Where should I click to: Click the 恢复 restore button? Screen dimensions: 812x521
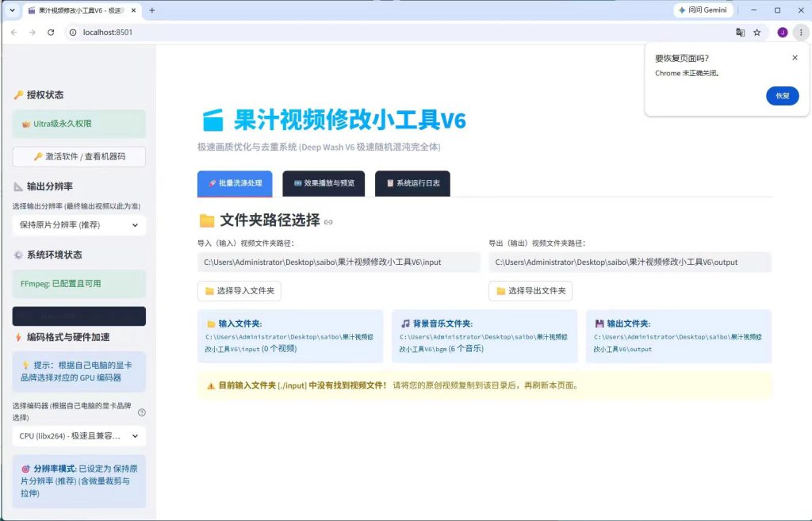coord(782,96)
